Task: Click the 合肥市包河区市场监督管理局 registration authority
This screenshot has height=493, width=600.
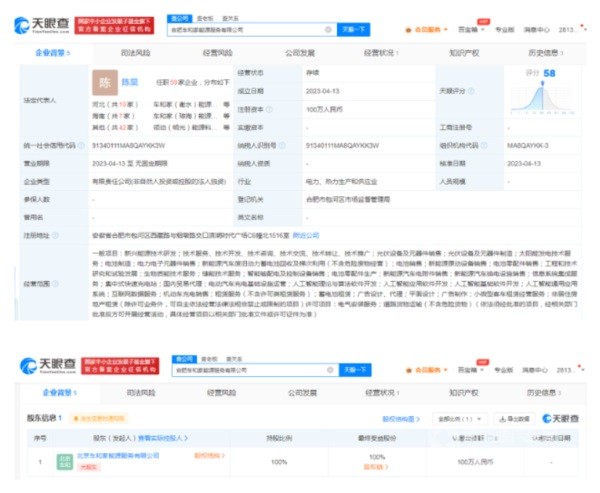Action: (348, 199)
